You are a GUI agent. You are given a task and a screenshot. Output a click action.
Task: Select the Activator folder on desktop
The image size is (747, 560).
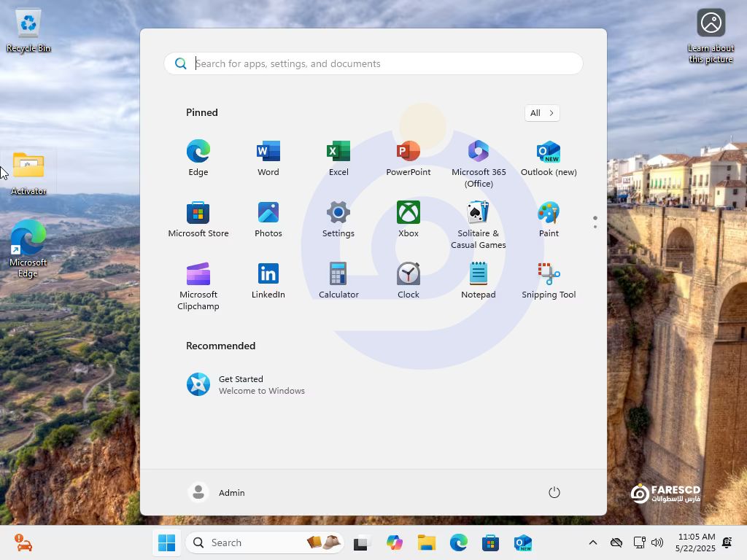[28, 174]
